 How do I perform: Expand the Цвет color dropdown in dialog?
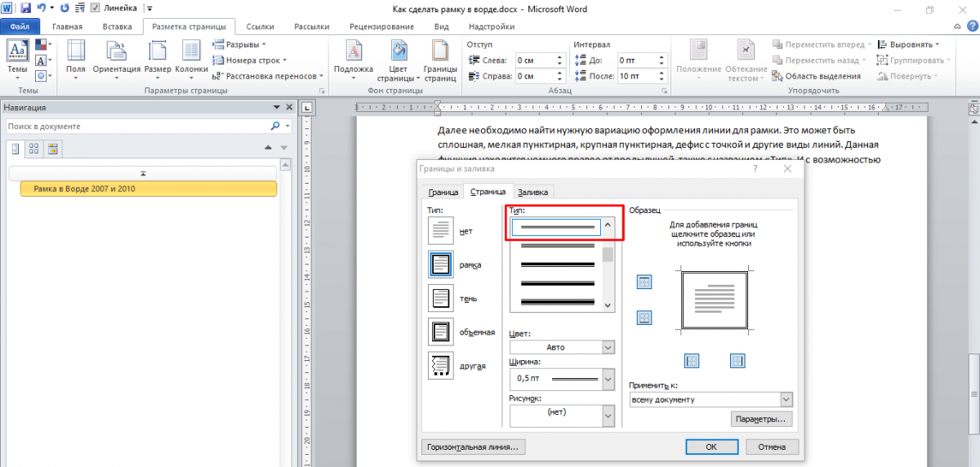coord(608,347)
